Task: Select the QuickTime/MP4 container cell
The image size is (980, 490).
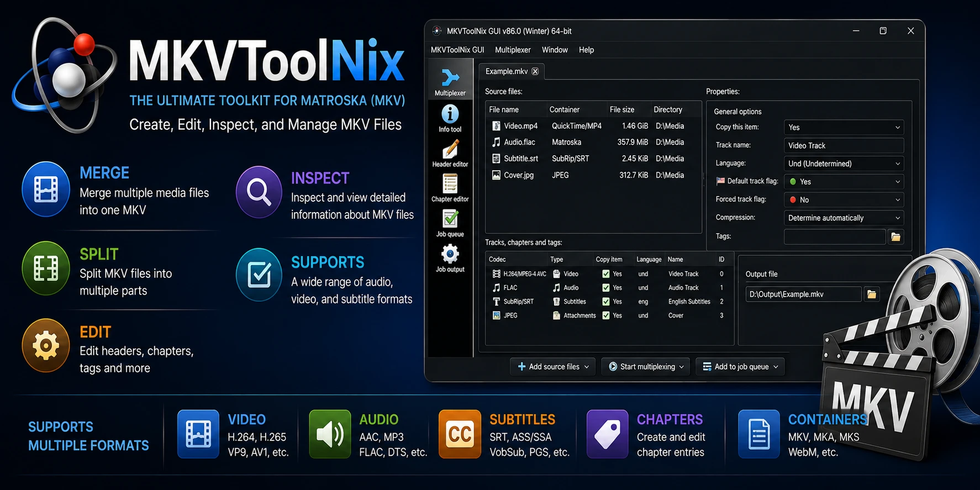Action: [x=577, y=126]
